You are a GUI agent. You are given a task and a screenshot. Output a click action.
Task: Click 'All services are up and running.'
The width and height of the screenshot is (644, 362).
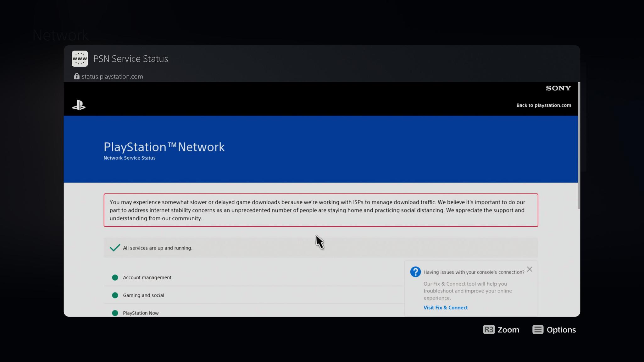click(158, 248)
